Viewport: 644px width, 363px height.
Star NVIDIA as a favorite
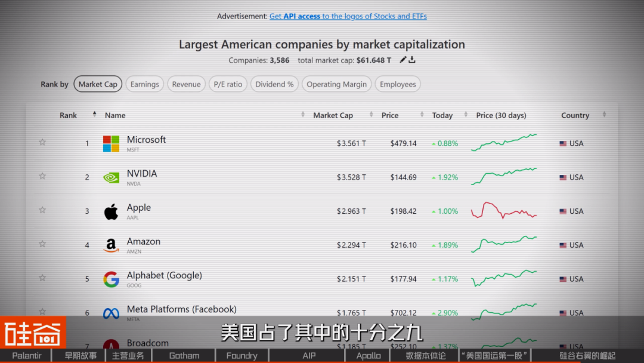point(42,176)
